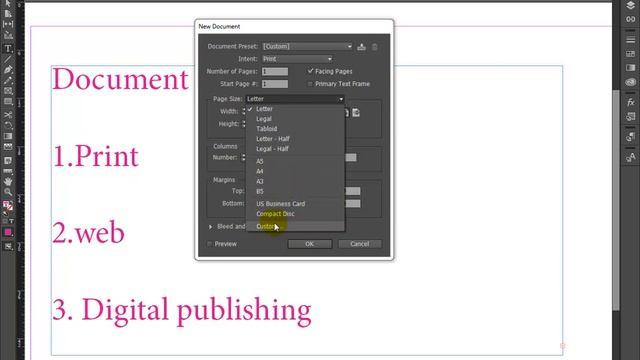This screenshot has height=360, width=640.
Task: Click the fill and stroke swatch
Action: 8,206
